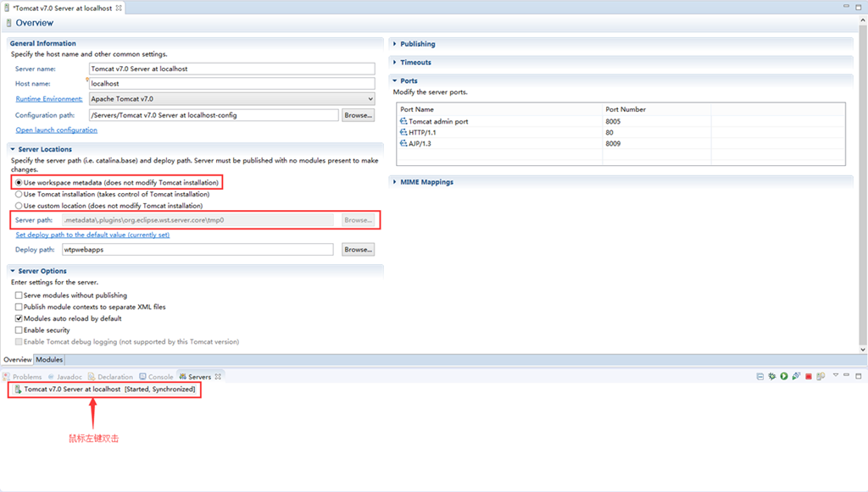Click the Tomcat server icon in Servers list
Image resolution: width=868 pixels, height=492 pixels.
[18, 390]
